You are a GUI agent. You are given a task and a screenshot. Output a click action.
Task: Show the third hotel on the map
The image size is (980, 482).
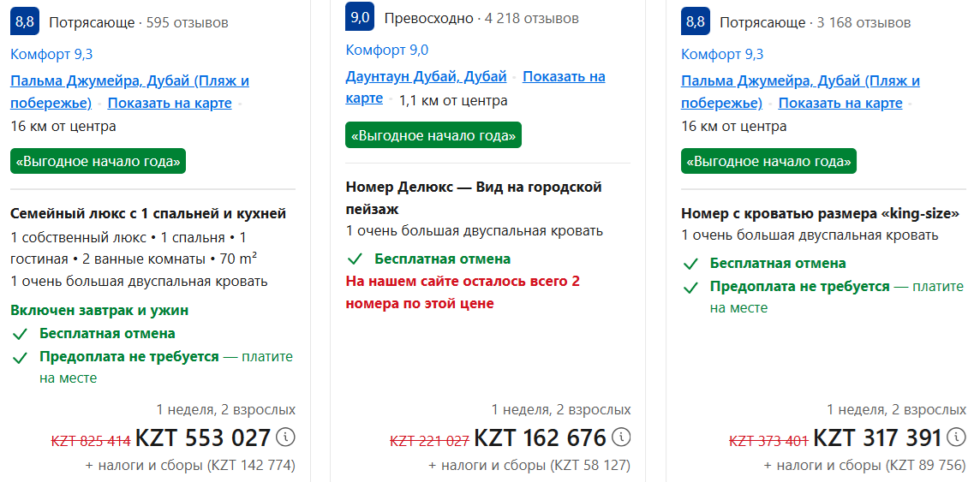[x=840, y=104]
